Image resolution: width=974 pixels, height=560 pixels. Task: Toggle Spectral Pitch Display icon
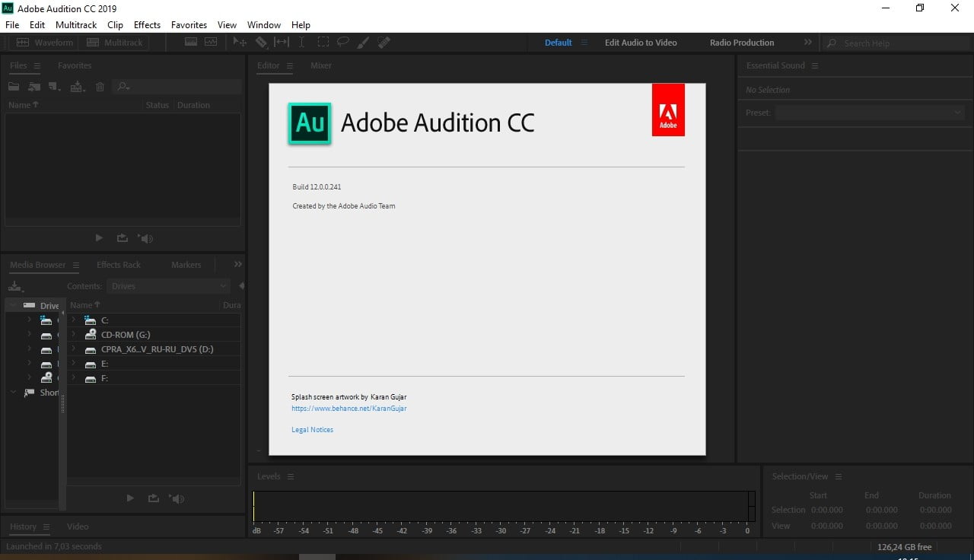[x=210, y=43]
